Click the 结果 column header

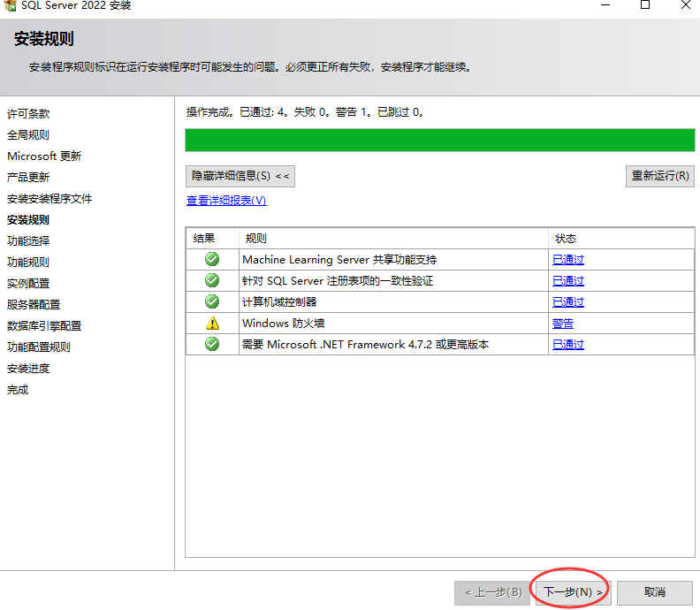click(x=212, y=239)
